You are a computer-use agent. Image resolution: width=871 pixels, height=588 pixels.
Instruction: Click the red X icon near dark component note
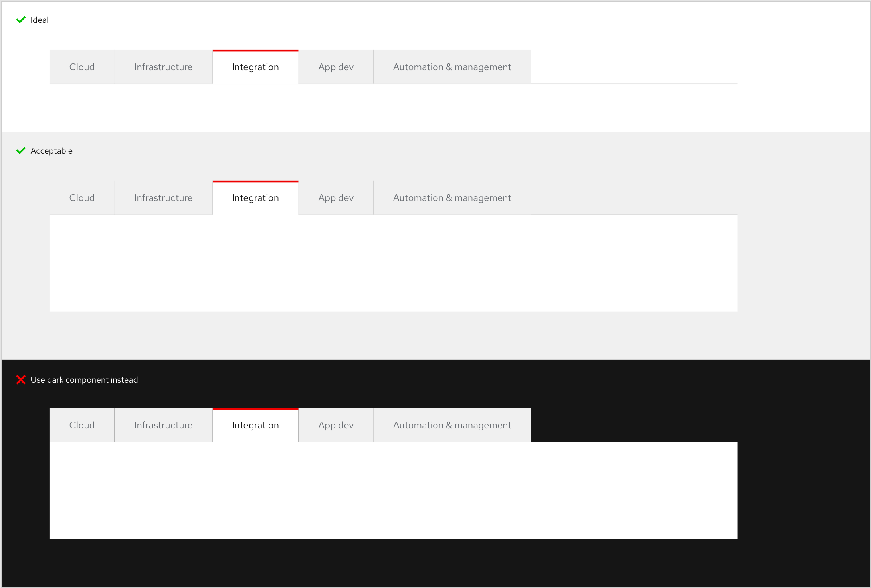coord(21,379)
